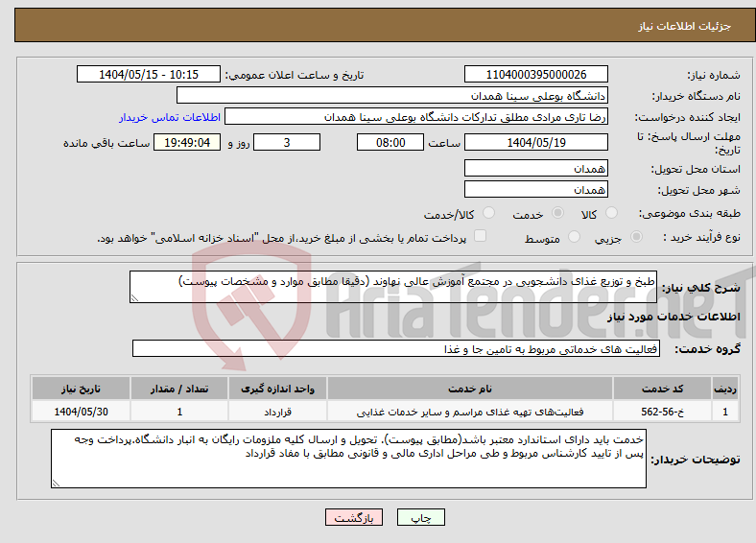Click the need number field 1104000395000026
Image resolution: width=756 pixels, height=543 pixels.
coord(536,74)
